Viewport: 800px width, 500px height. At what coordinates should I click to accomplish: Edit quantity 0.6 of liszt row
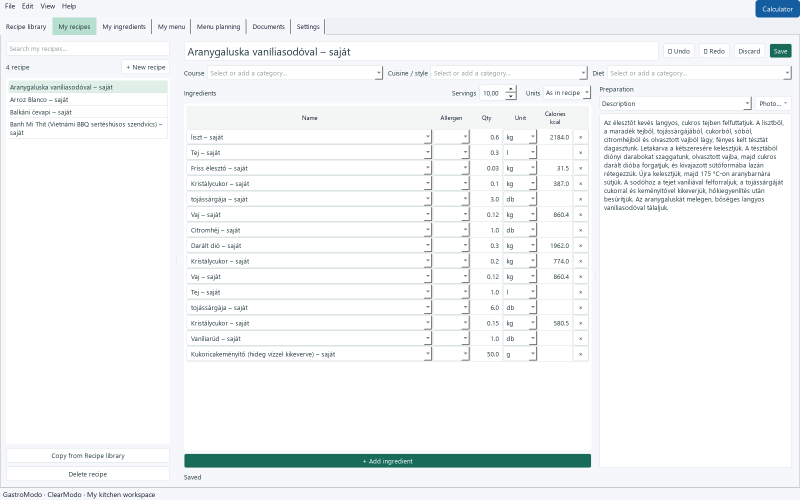[x=486, y=137]
